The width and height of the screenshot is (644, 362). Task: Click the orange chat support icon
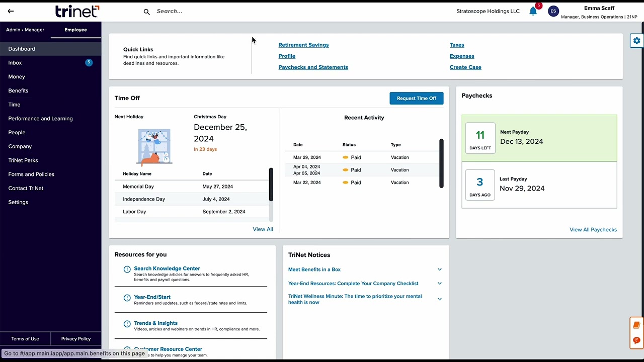pos(636,340)
